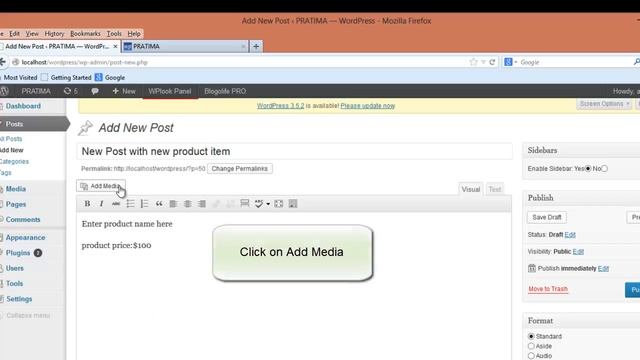Select No for Enable Sidebar

coord(604,169)
